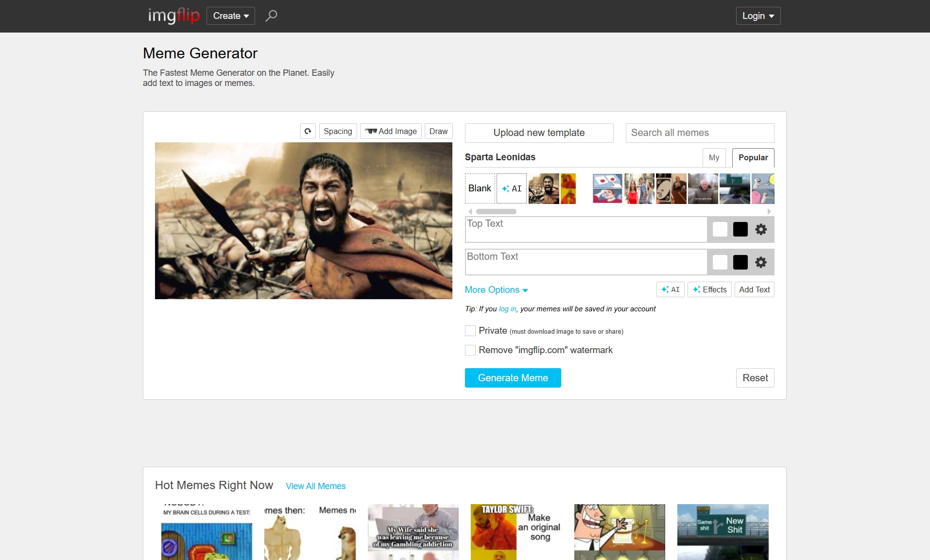Viewport: 930px width, 560px height.
Task: Expand More Options
Action: [496, 290]
